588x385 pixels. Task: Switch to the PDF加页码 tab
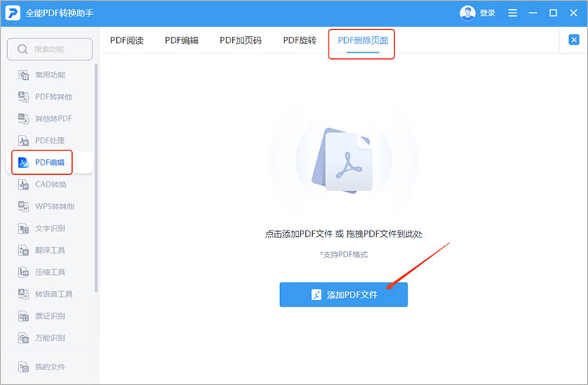pos(241,41)
